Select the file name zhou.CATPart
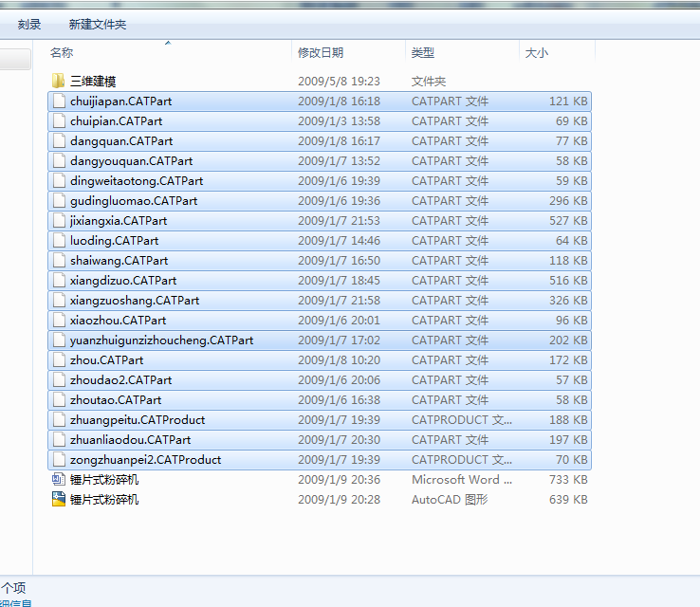 tap(106, 360)
